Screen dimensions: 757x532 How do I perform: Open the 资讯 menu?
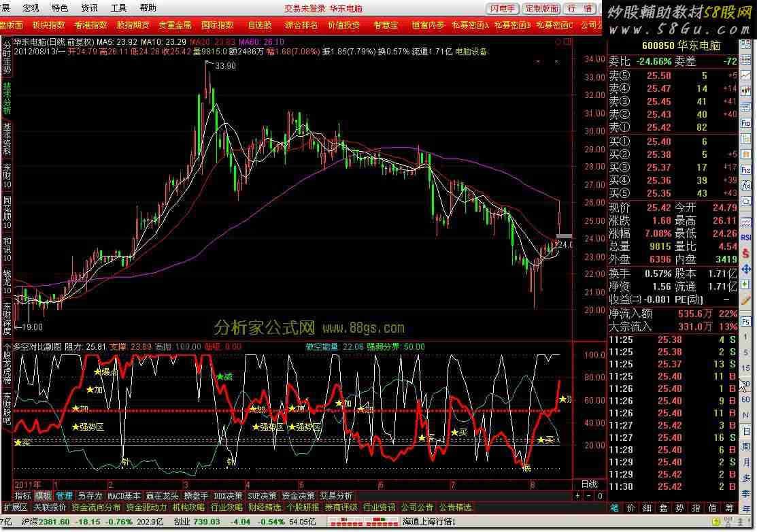[89, 7]
